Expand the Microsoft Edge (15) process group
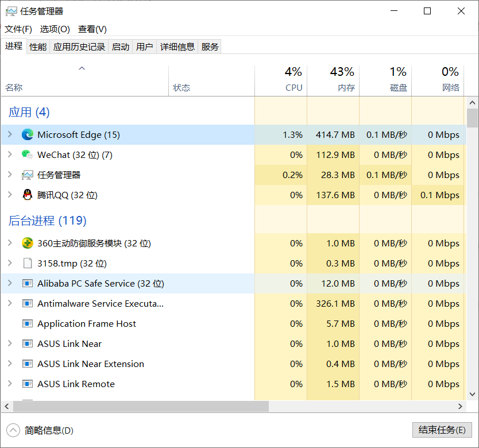The height and width of the screenshot is (448, 479). (10, 134)
